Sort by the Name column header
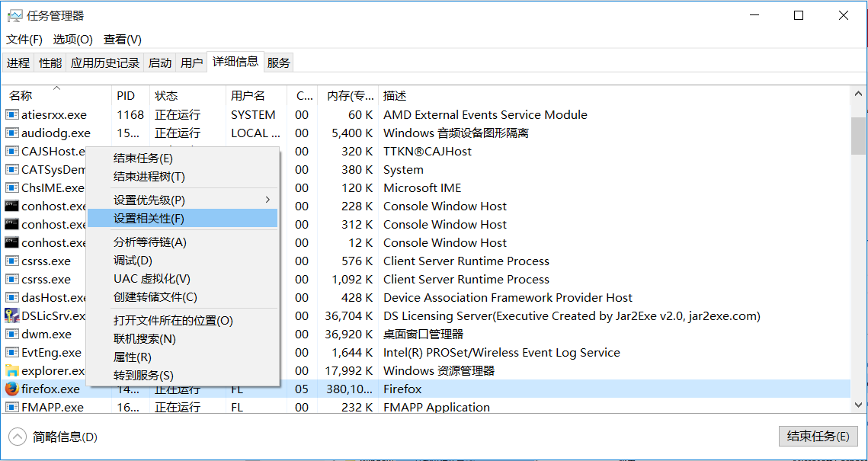 tap(21, 96)
